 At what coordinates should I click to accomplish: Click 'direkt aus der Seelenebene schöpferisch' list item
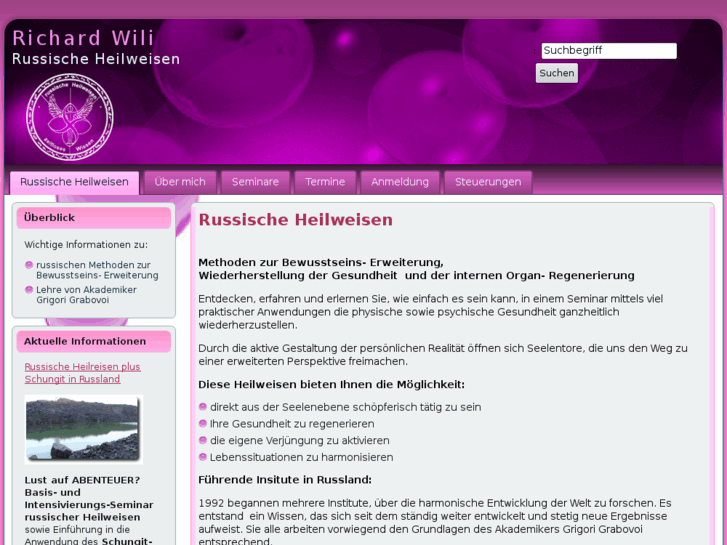(x=345, y=407)
